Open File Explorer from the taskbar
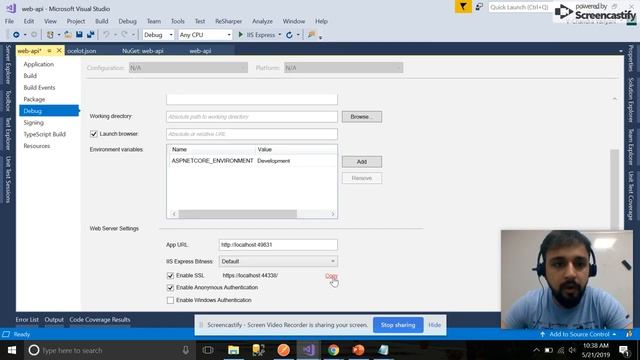 (x=233, y=350)
